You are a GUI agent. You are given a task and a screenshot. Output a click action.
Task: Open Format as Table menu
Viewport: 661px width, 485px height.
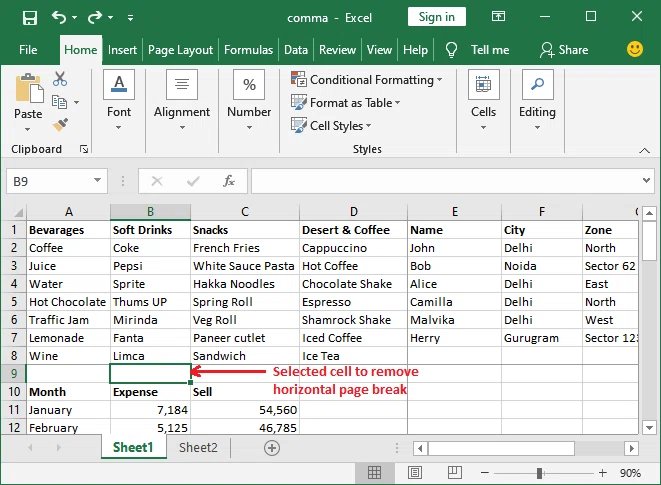pyautogui.click(x=346, y=102)
